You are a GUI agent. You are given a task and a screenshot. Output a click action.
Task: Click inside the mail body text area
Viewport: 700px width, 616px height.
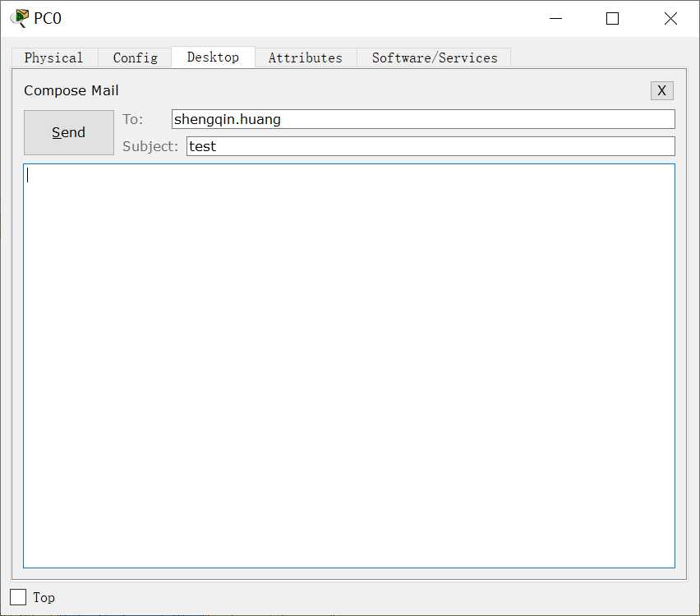(349, 366)
